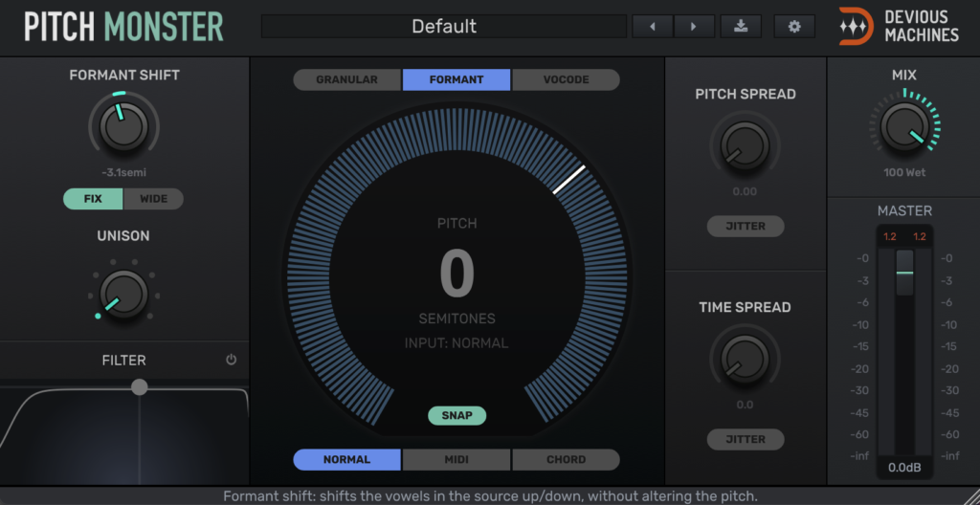Enable Pitch Spread JITTER
980x505 pixels.
coord(745,226)
